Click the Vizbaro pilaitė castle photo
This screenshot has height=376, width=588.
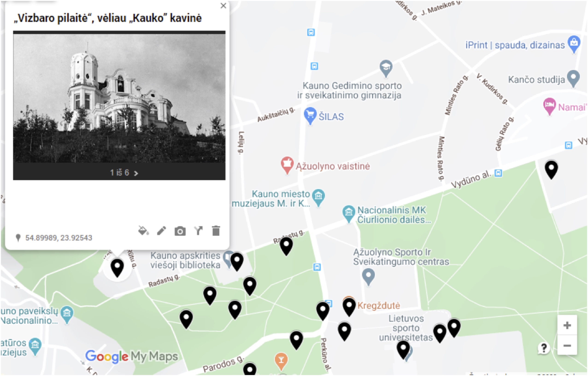tap(119, 98)
